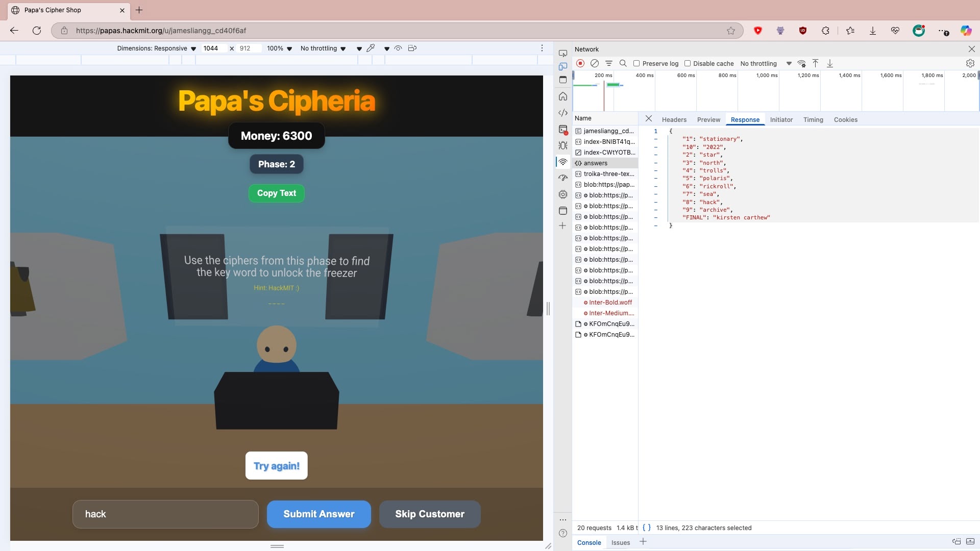Go back to the previous page

(x=14, y=31)
